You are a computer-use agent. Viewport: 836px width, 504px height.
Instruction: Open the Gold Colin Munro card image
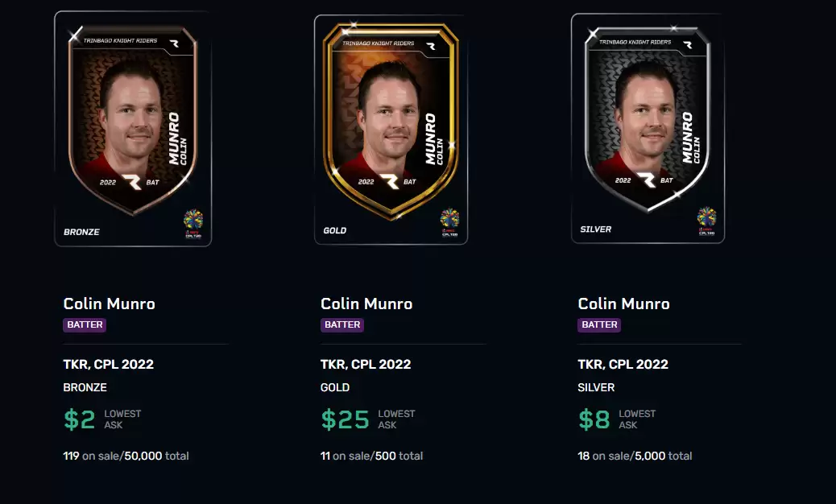(391, 130)
